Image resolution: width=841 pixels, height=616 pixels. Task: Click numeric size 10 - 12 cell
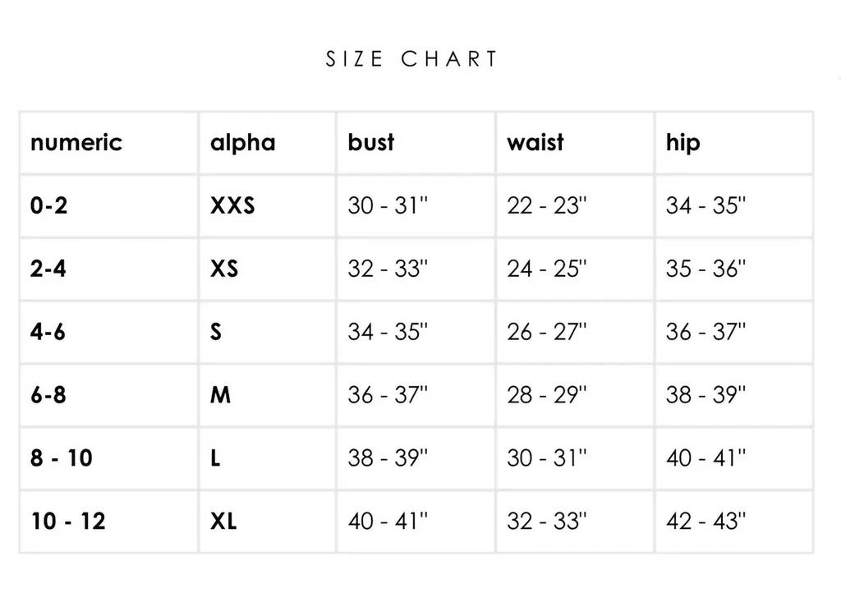[109, 522]
